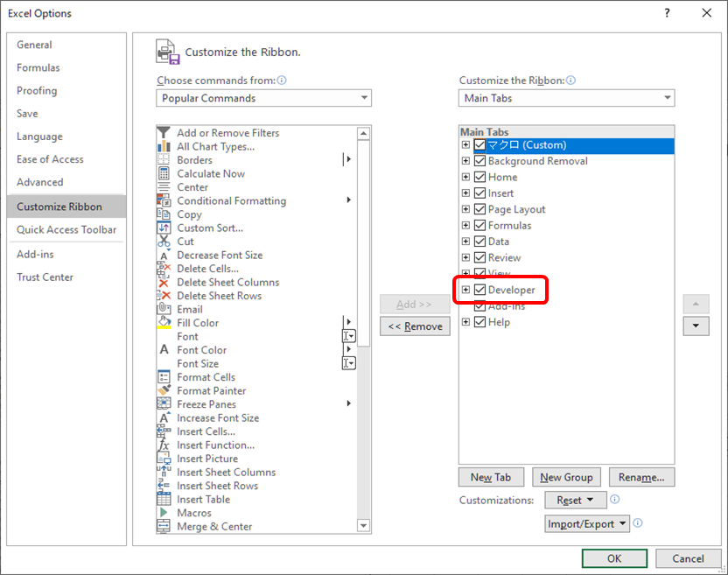Select the Macros play icon
The height and width of the screenshot is (575, 728).
pos(164,512)
